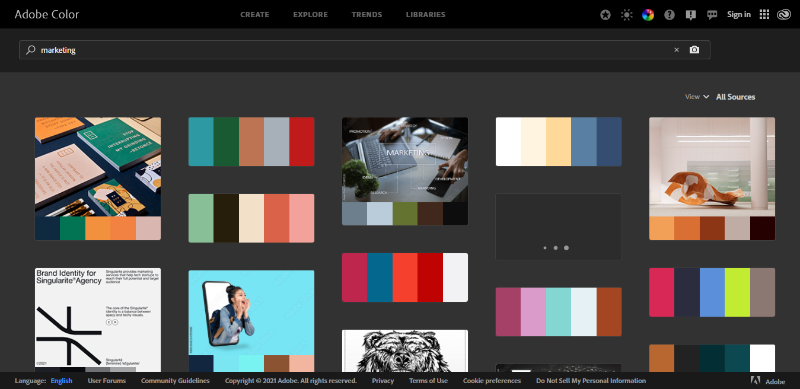The height and width of the screenshot is (389, 800).
Task: Select the mint green swatch
Action: tap(201, 218)
